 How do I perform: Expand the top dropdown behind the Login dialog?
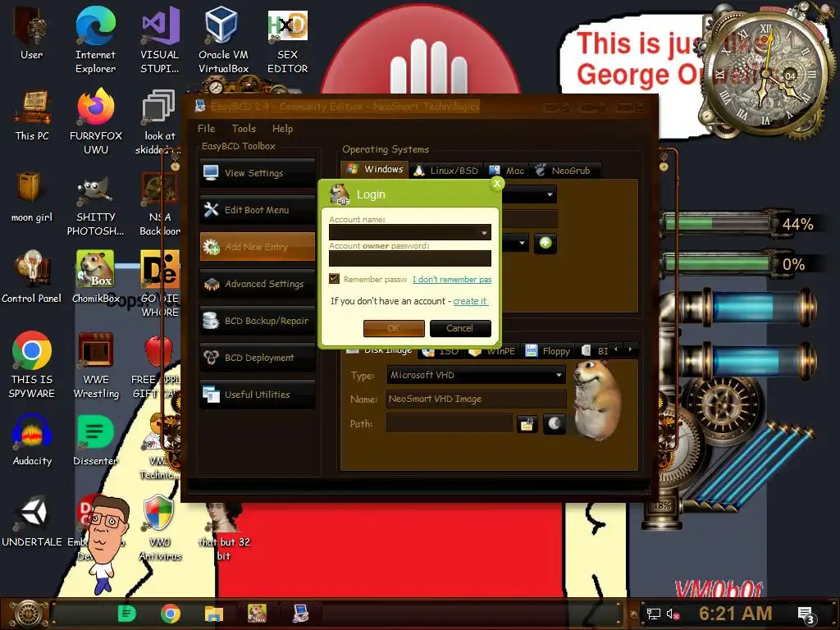tap(550, 194)
